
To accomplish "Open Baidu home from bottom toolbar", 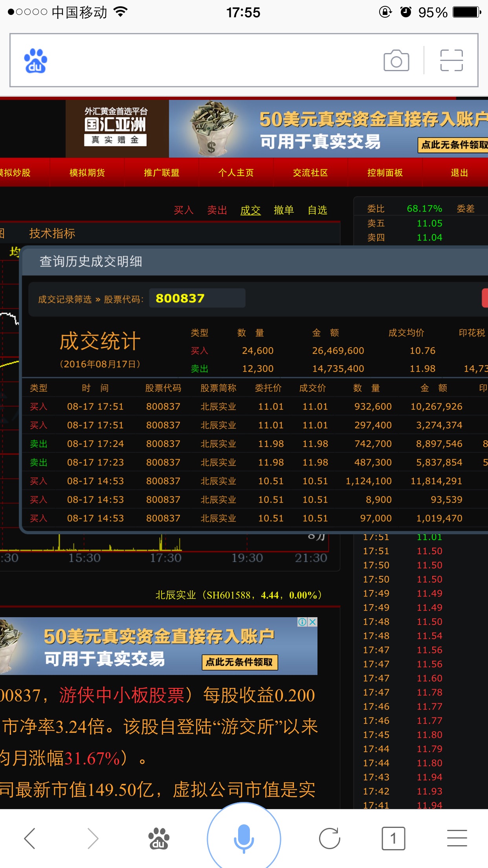I will pyautogui.click(x=158, y=838).
